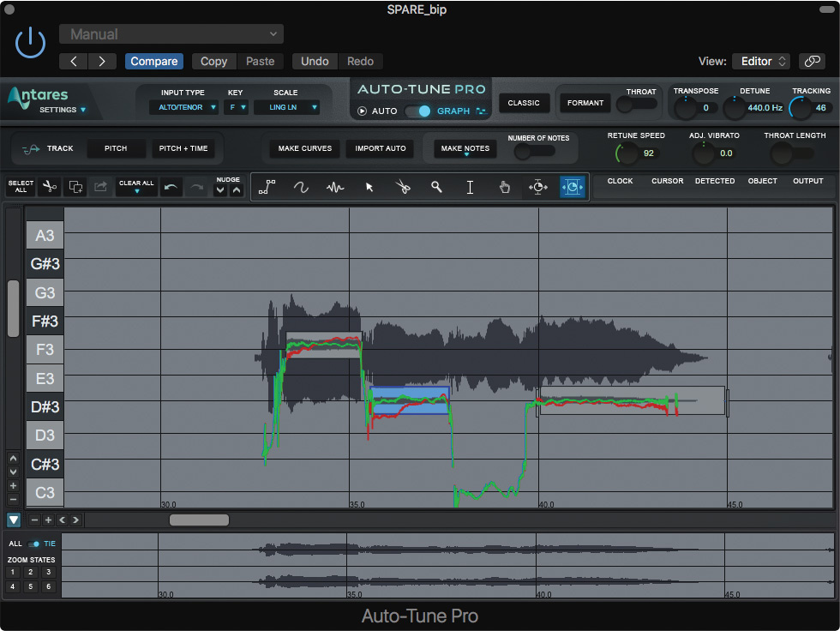The height and width of the screenshot is (631, 840).
Task: Click the MAKE CURVES button
Action: pyautogui.click(x=303, y=147)
